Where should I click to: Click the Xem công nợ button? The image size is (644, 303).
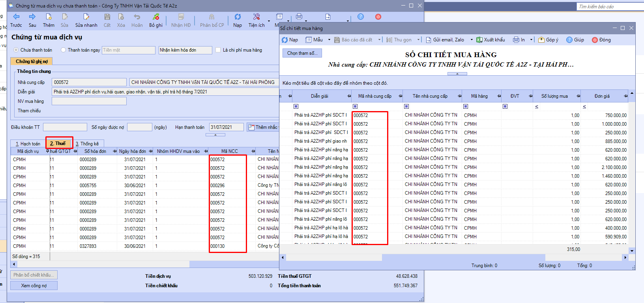[x=34, y=286]
